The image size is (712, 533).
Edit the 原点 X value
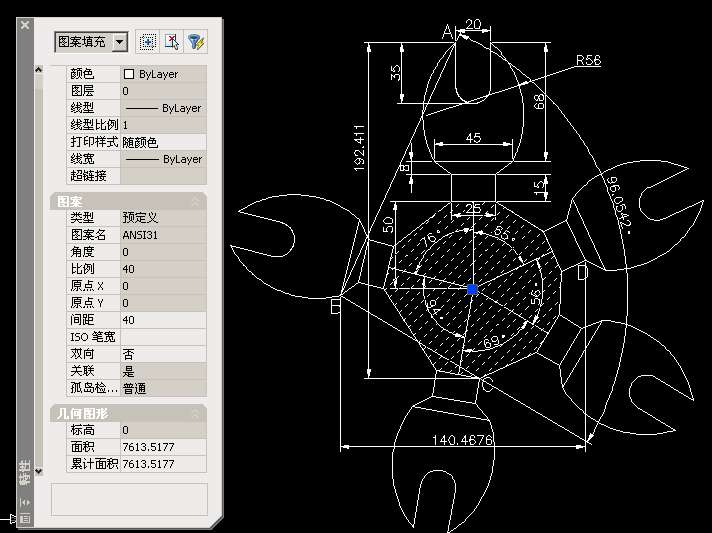pyautogui.click(x=163, y=286)
